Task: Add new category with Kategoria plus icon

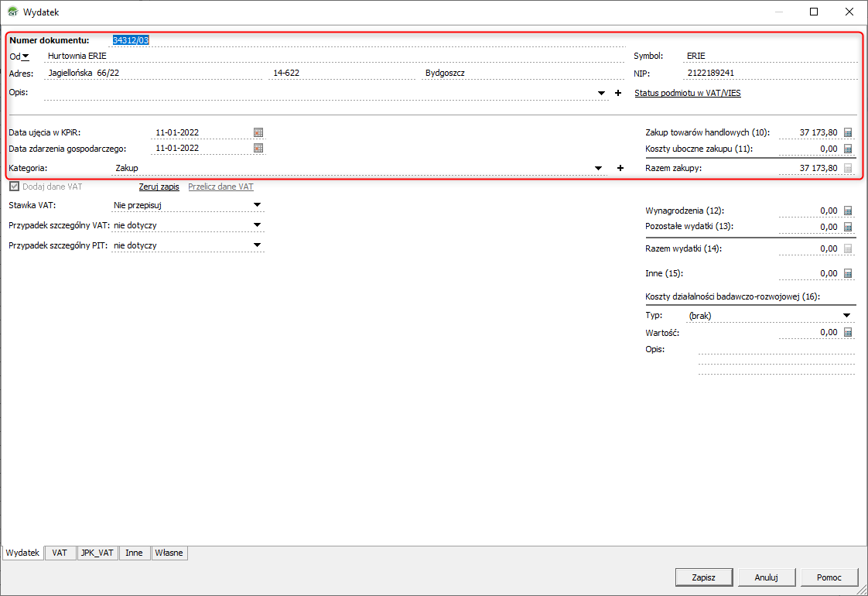Action: tap(620, 168)
